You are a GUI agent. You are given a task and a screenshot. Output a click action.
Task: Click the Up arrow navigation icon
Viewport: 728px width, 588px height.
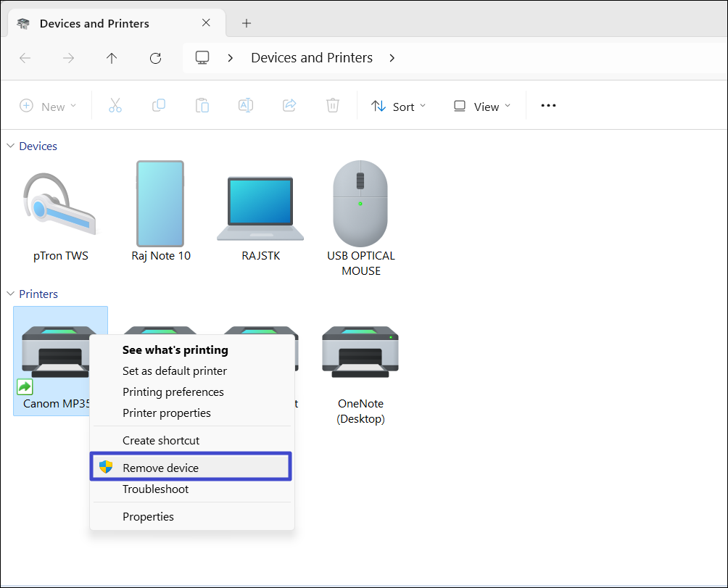pyautogui.click(x=112, y=58)
